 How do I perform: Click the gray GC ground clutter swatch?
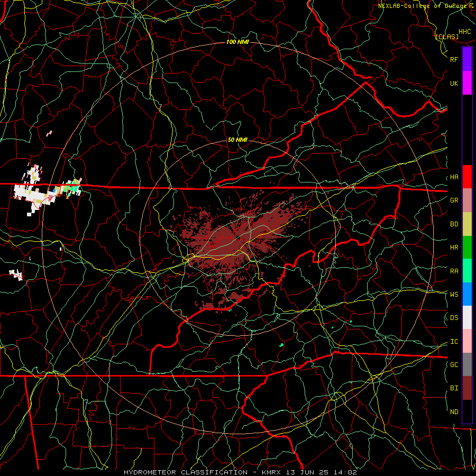pos(467,364)
